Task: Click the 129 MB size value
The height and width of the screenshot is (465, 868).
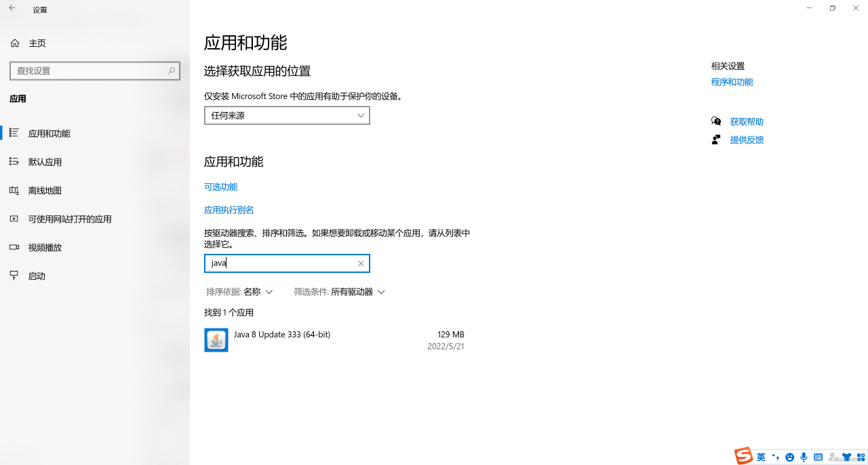Action: coord(450,335)
